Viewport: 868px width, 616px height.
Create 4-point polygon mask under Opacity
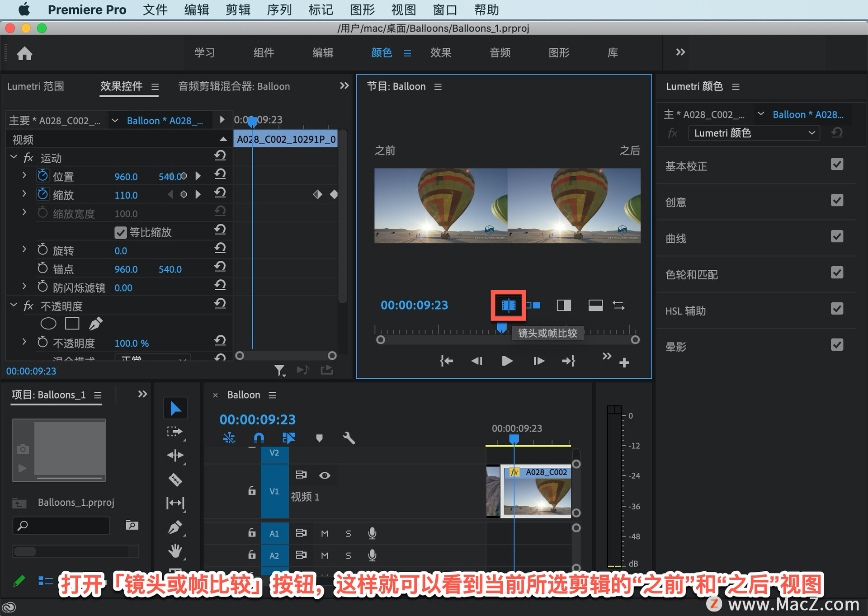click(x=72, y=324)
